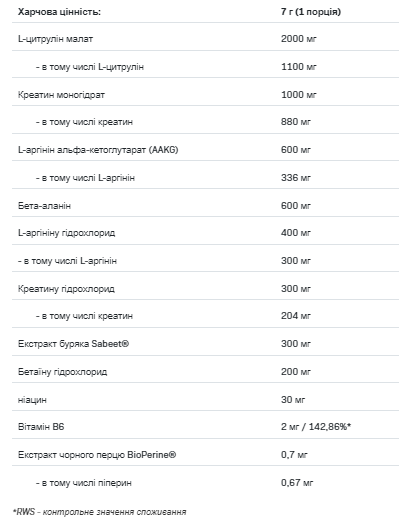
Task: Click 'Екстракт буряка Sabeet®' label
Action: click(73, 344)
